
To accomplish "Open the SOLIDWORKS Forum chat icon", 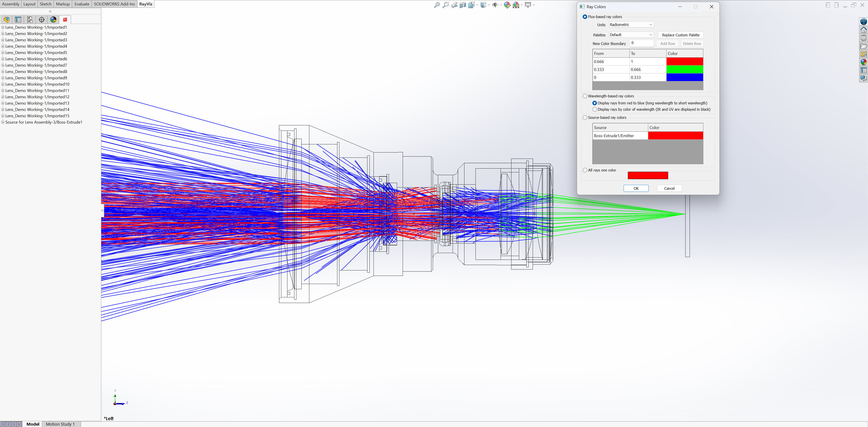I will [863, 78].
